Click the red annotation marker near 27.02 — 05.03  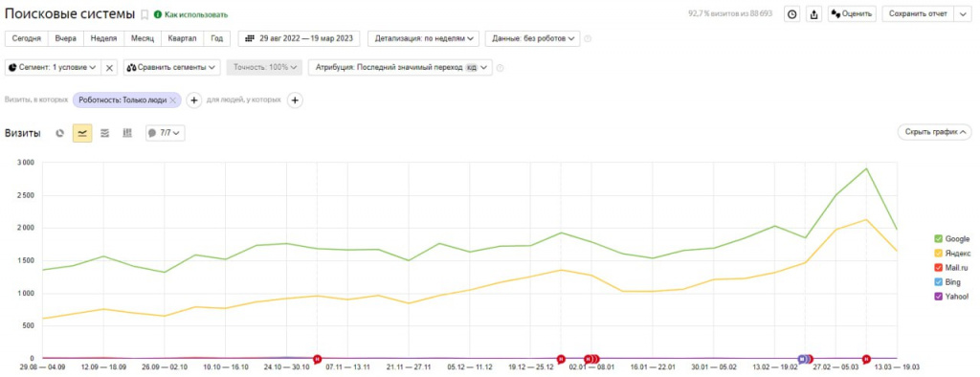[x=866, y=359]
